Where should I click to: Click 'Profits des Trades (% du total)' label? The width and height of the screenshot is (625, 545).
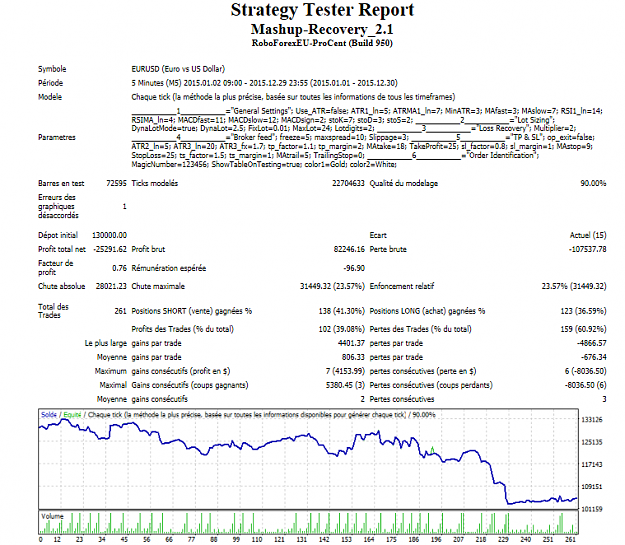tap(183, 329)
